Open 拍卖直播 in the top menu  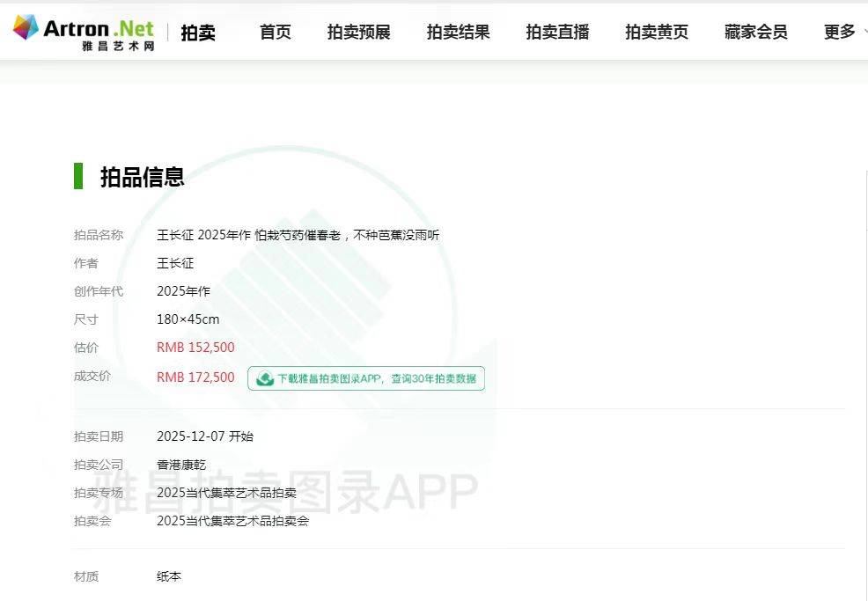click(557, 33)
